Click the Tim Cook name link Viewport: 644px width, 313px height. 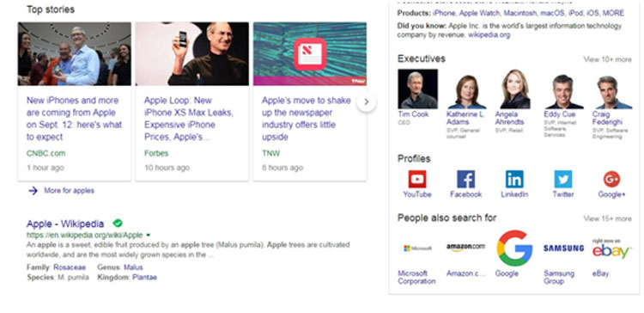413,114
